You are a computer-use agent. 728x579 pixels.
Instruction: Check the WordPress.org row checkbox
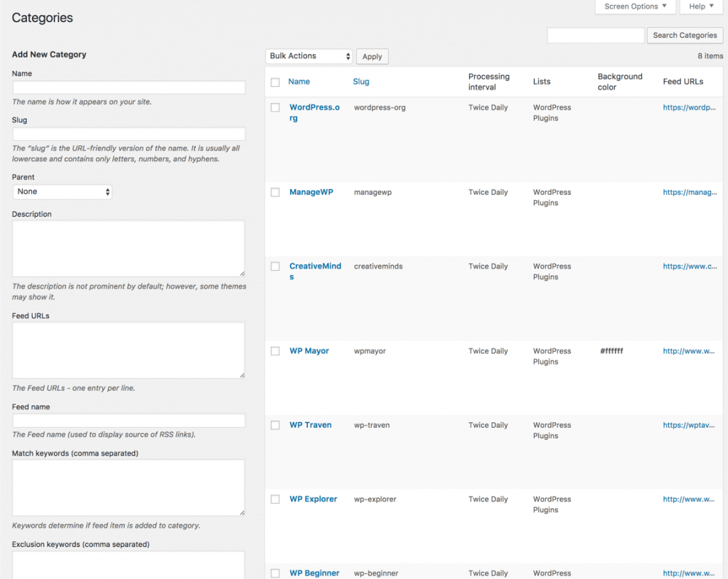coord(275,108)
